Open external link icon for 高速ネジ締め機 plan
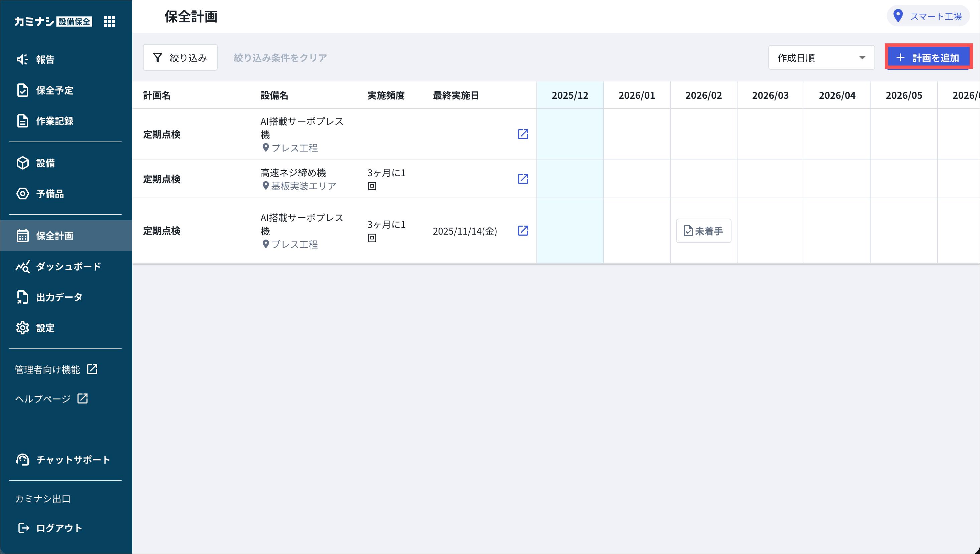This screenshot has height=554, width=980. point(523,179)
